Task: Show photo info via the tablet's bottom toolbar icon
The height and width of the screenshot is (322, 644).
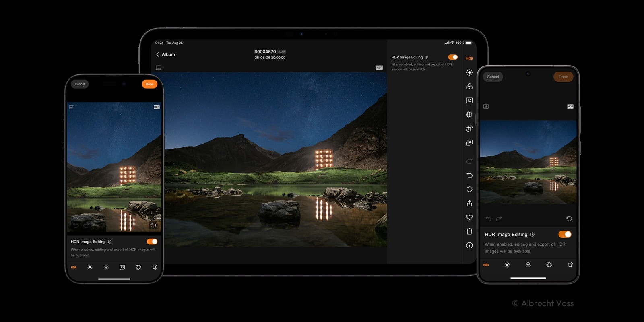Action: [469, 245]
